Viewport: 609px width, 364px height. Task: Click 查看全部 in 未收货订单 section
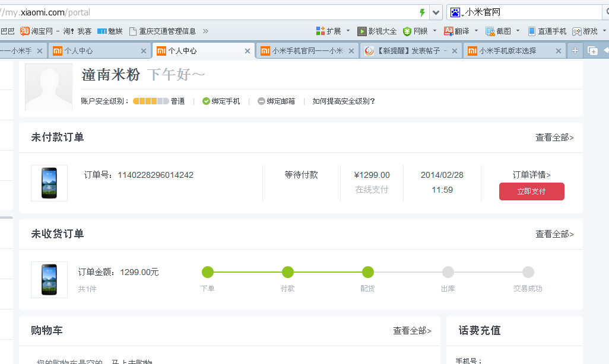click(x=554, y=234)
